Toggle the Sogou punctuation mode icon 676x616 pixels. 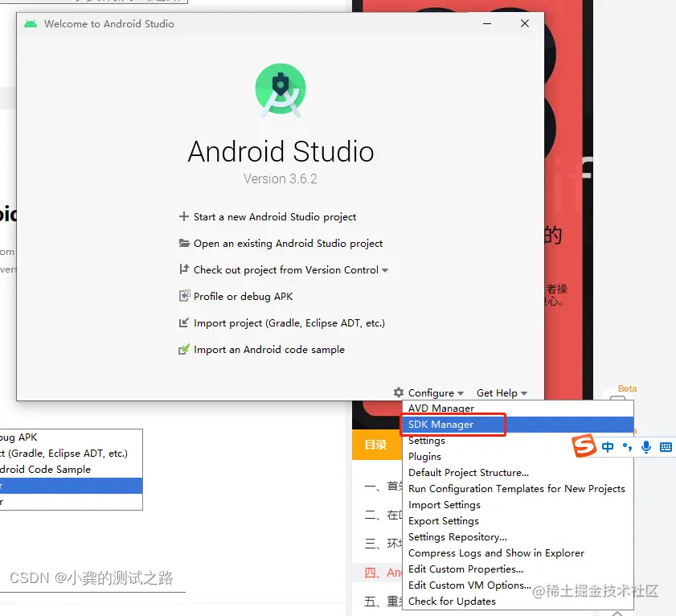pyautogui.click(x=627, y=447)
